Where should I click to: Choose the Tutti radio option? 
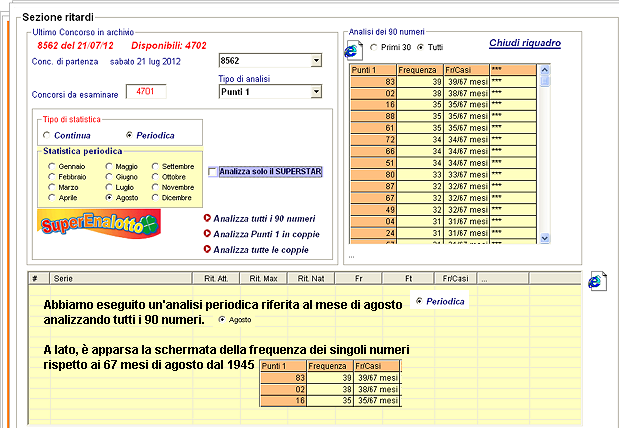421,47
